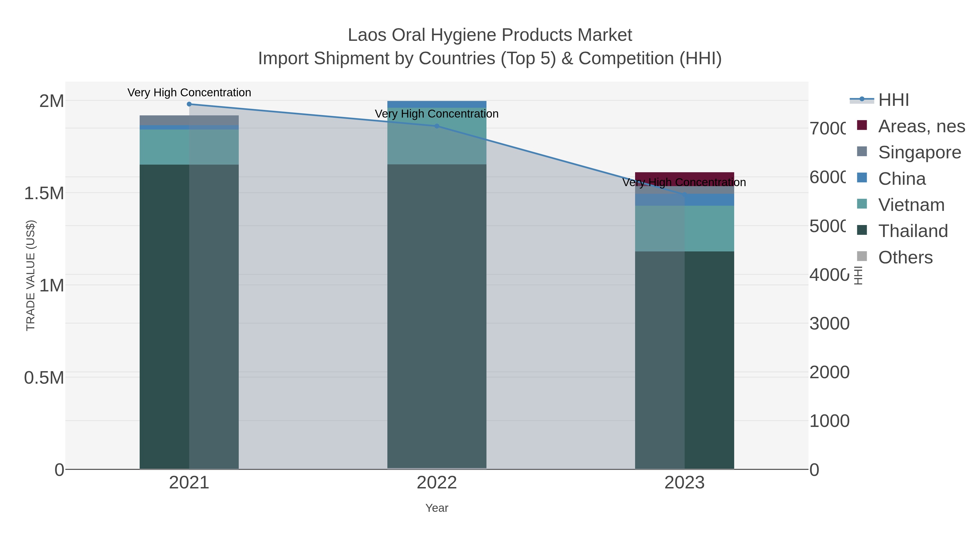
Task: Click the 2023 x-axis label
Action: (x=684, y=483)
